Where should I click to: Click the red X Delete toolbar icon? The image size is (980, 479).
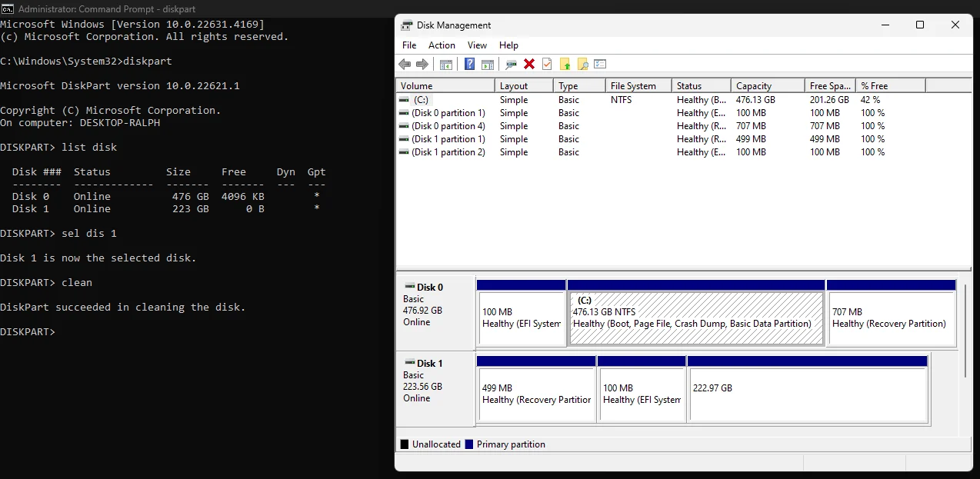tap(529, 65)
